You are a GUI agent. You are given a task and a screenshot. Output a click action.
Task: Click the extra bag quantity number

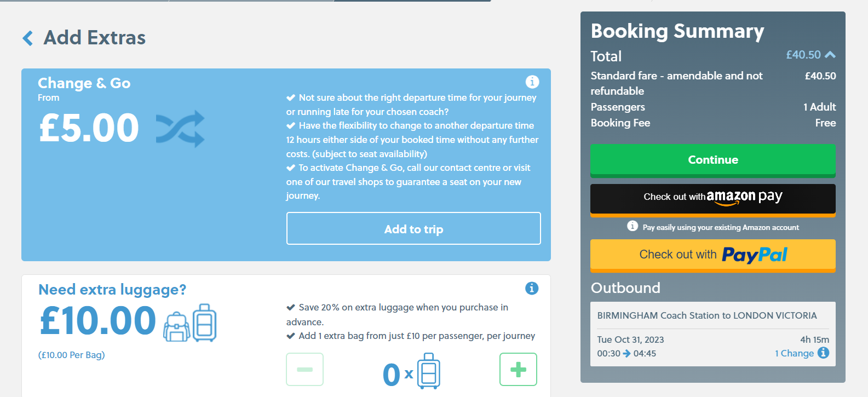coord(391,375)
